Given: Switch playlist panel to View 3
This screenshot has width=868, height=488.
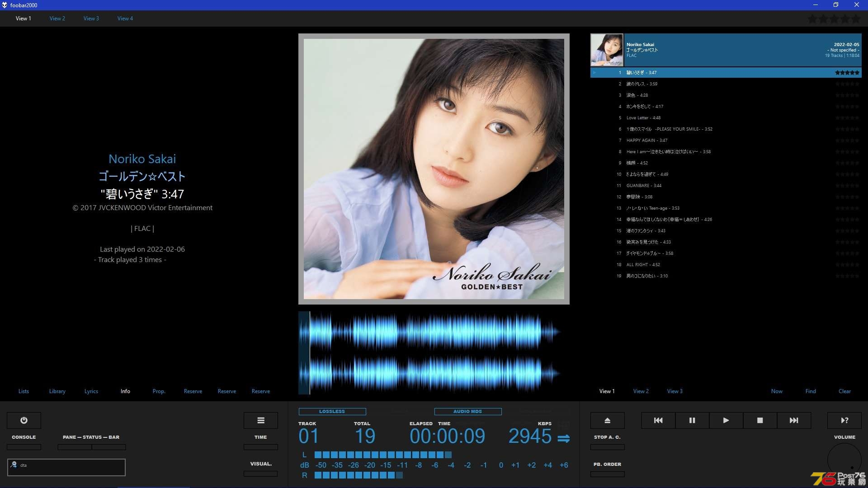Looking at the screenshot, I should click(675, 391).
